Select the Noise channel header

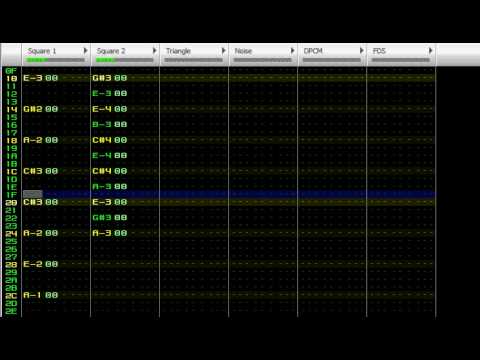[243, 51]
